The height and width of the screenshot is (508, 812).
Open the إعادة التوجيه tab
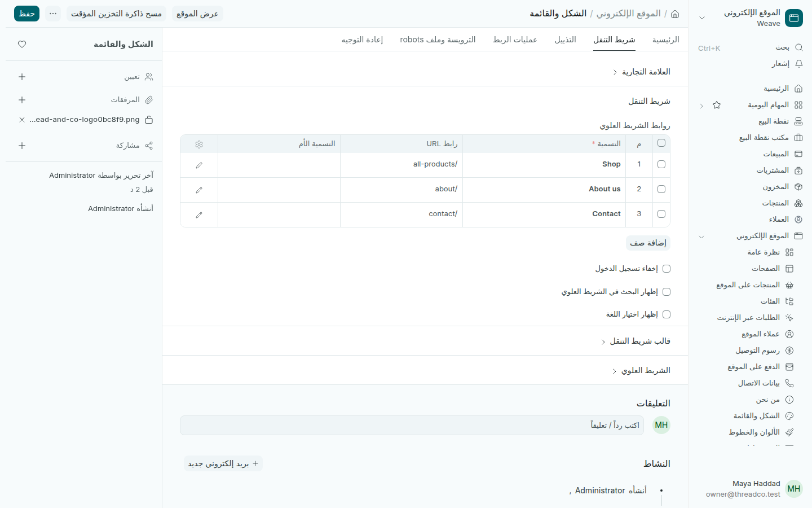[362, 40]
